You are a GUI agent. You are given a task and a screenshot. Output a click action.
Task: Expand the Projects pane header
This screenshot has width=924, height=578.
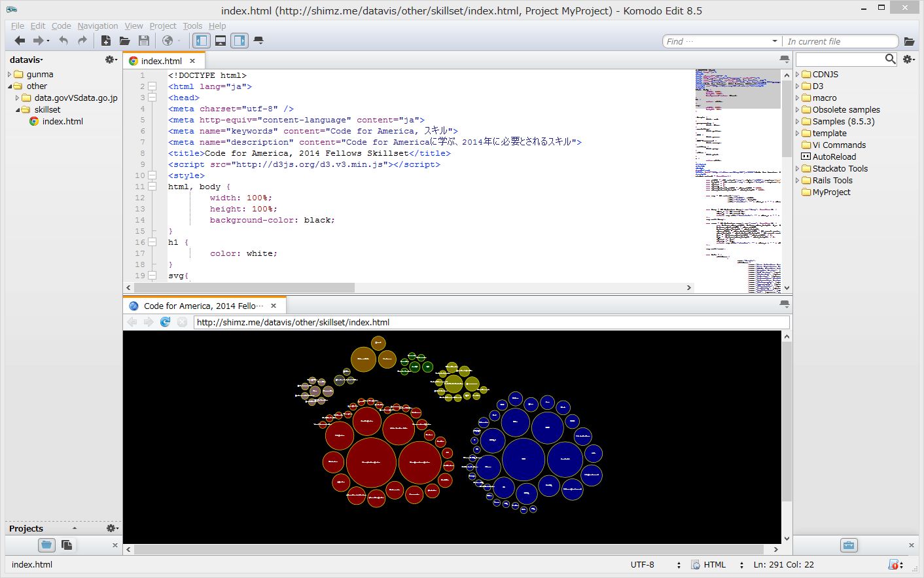75,528
